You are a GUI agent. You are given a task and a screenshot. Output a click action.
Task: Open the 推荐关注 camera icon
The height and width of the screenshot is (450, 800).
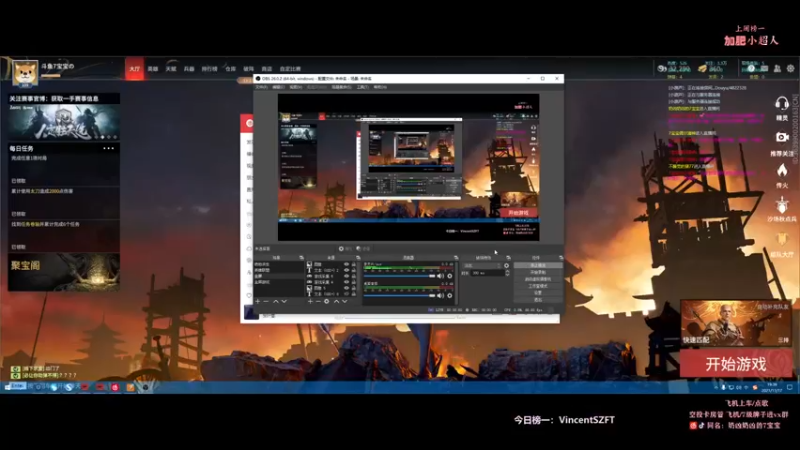[x=782, y=137]
